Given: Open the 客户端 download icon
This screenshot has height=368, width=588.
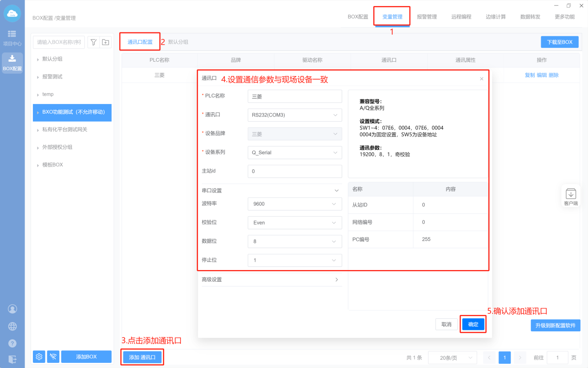Looking at the screenshot, I should click(x=571, y=197).
